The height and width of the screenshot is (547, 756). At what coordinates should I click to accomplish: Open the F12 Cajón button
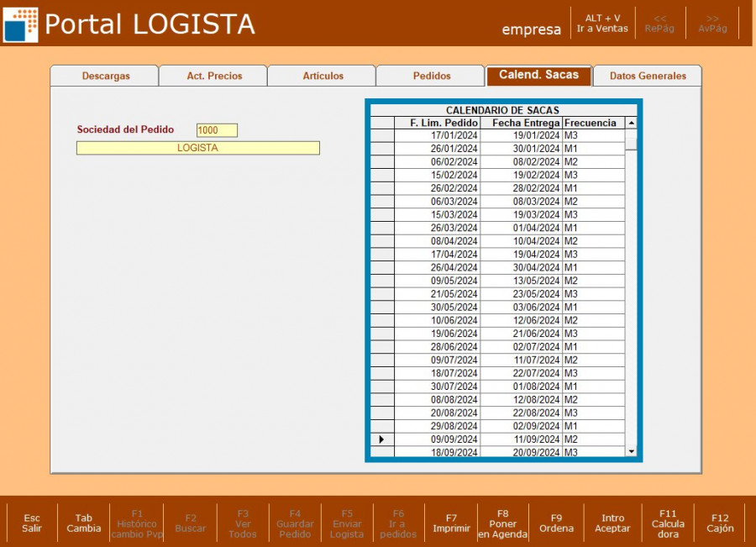coord(720,523)
